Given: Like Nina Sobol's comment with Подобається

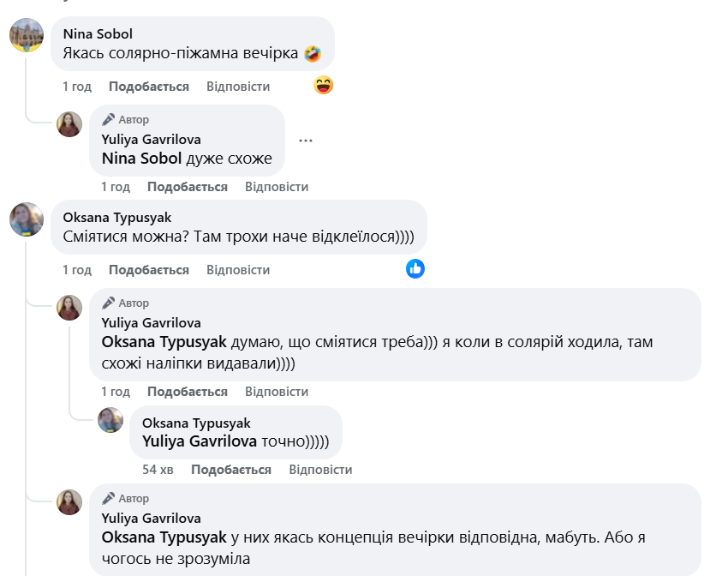Looking at the screenshot, I should (x=149, y=87).
